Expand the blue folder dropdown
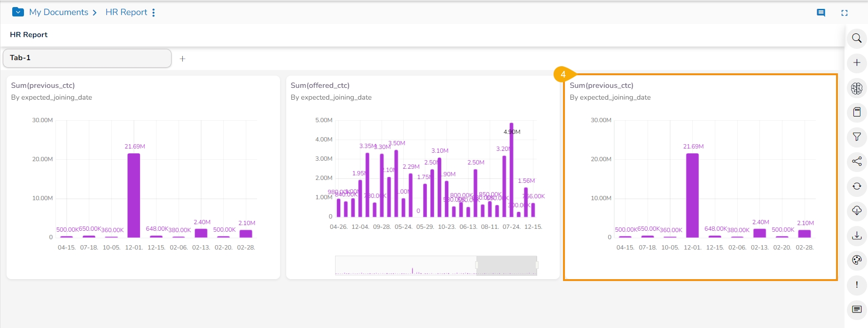The height and width of the screenshot is (328, 868). 18,12
